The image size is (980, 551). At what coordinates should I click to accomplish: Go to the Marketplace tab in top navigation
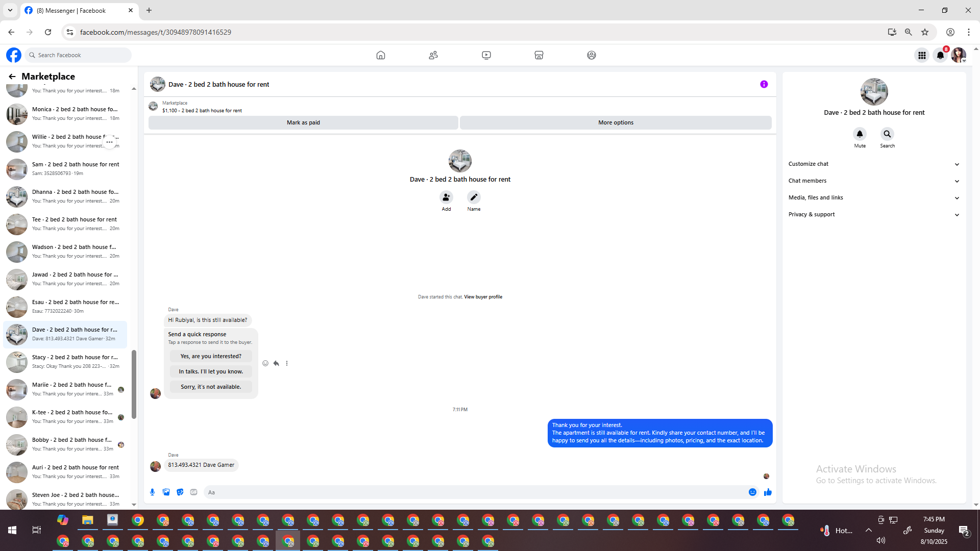(x=538, y=55)
